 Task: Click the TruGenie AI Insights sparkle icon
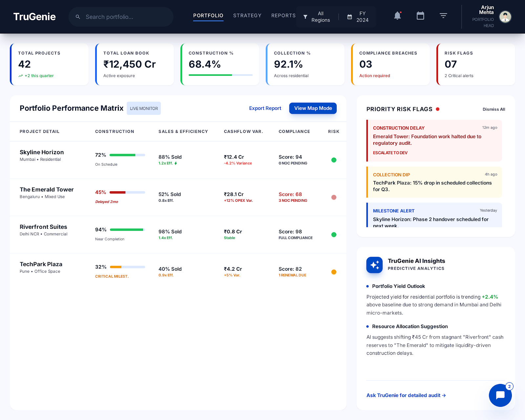374,265
